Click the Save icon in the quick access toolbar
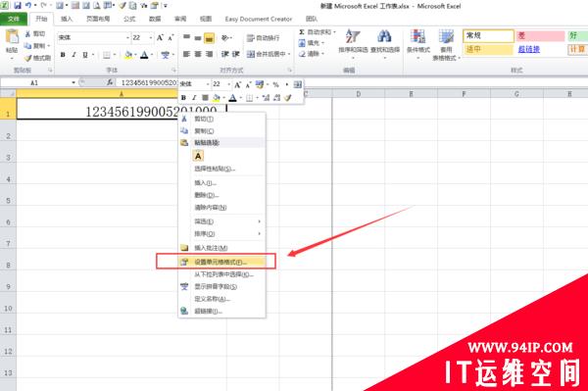Viewport: 588px width, 391px height. tap(18, 5)
